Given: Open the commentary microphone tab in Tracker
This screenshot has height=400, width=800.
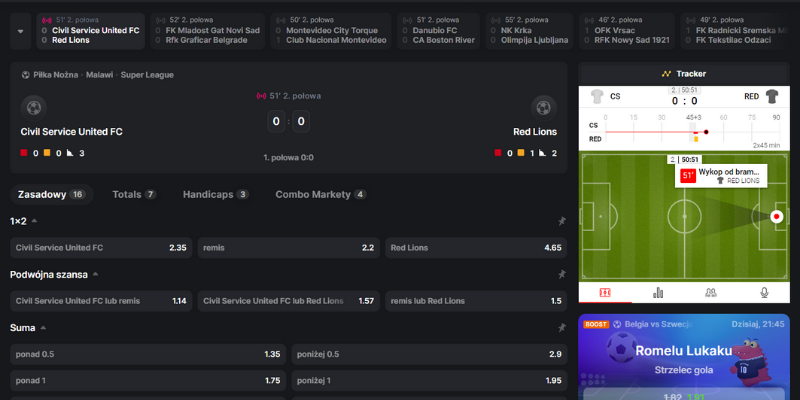Looking at the screenshot, I should click(764, 292).
